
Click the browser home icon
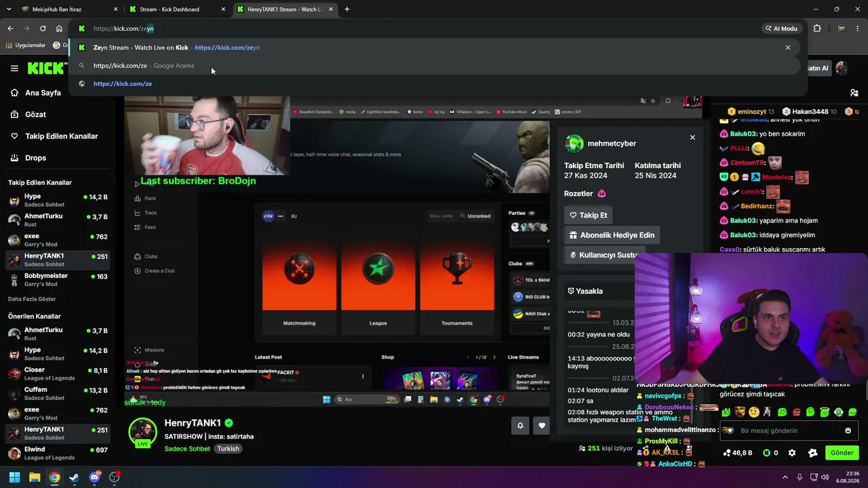[59, 28]
